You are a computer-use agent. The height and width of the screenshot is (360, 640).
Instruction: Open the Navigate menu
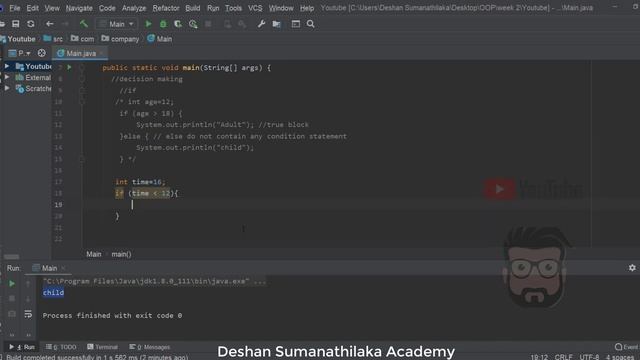(79, 8)
